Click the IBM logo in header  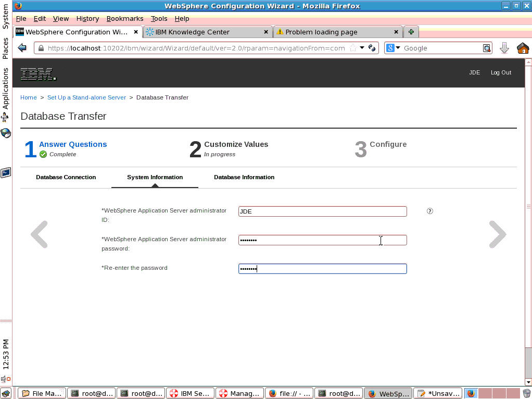[x=38, y=74]
